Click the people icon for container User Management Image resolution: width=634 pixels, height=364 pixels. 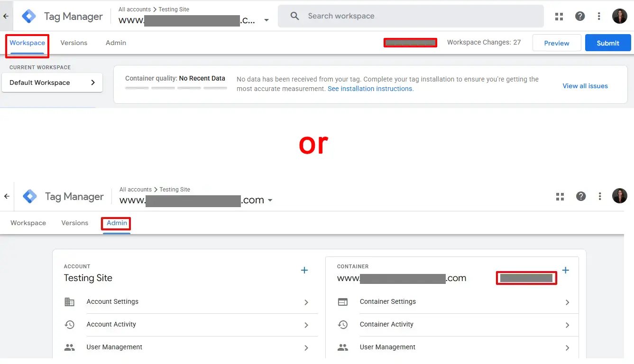[343, 347]
